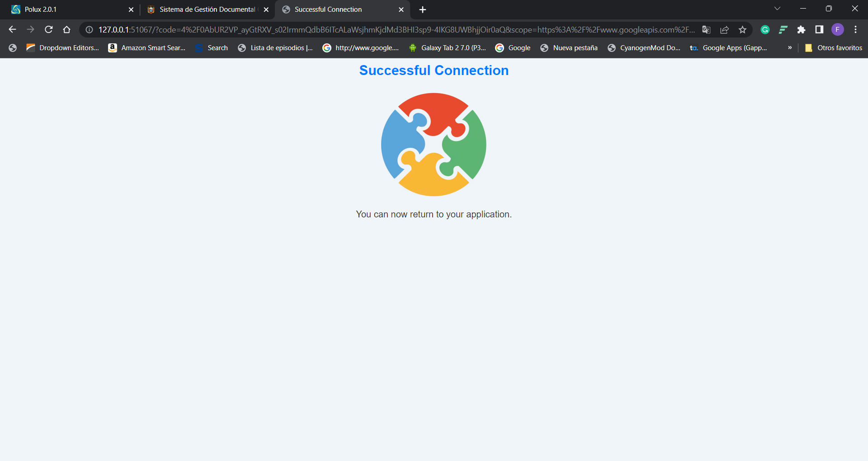Screen dimensions: 868x461
Task: Open the Extensions puzzle menu
Action: pos(801,29)
